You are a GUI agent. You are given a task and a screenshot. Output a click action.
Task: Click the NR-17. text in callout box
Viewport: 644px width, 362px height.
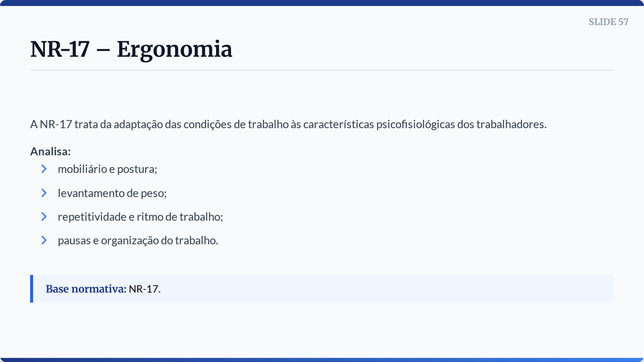click(x=144, y=289)
